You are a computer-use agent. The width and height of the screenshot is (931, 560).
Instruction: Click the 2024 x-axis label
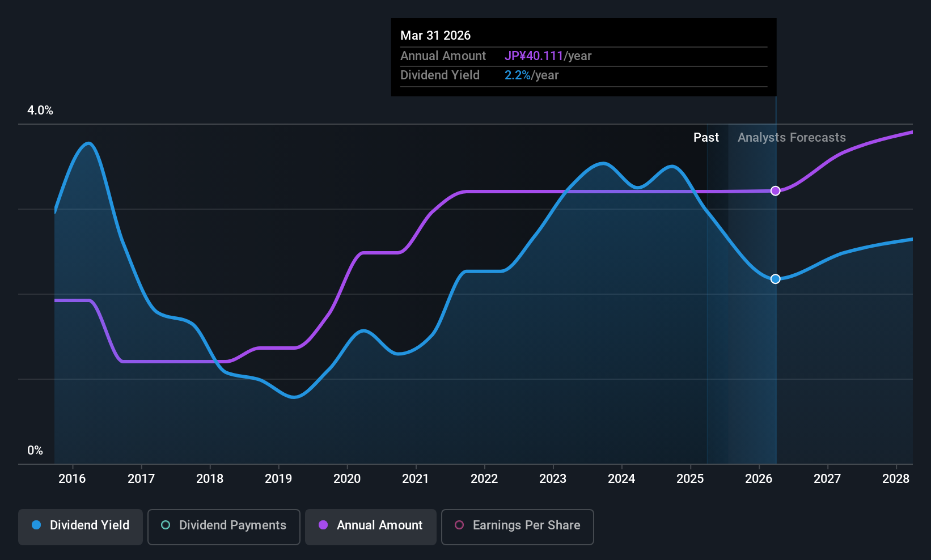(x=621, y=479)
